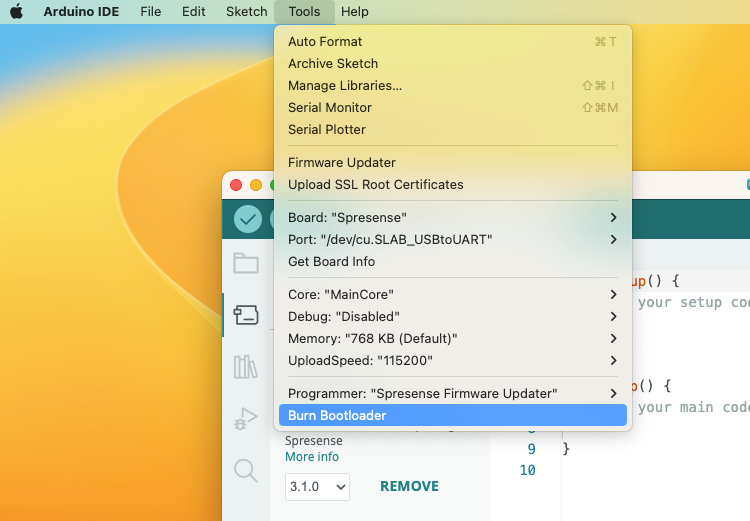Toggle the Boards Manager sidebar icon
The image size is (750, 521).
[246, 315]
